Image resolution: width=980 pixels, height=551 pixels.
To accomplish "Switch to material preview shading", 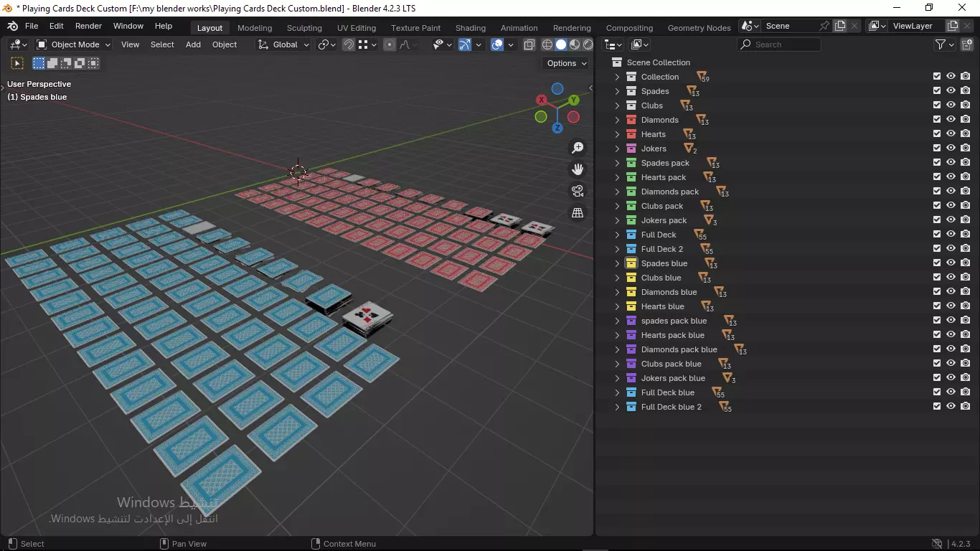I will click(x=575, y=44).
